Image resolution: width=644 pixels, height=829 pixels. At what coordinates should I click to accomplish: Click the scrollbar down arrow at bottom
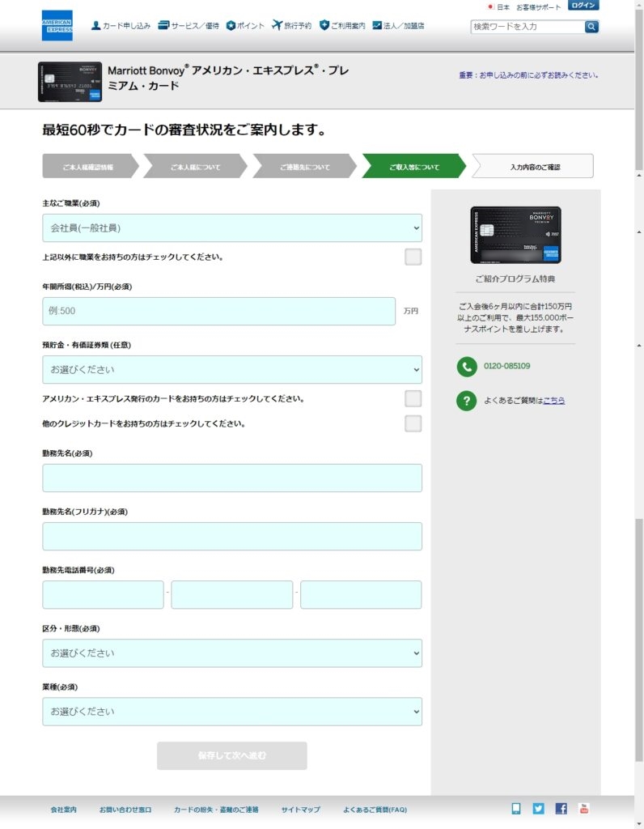tap(639, 824)
